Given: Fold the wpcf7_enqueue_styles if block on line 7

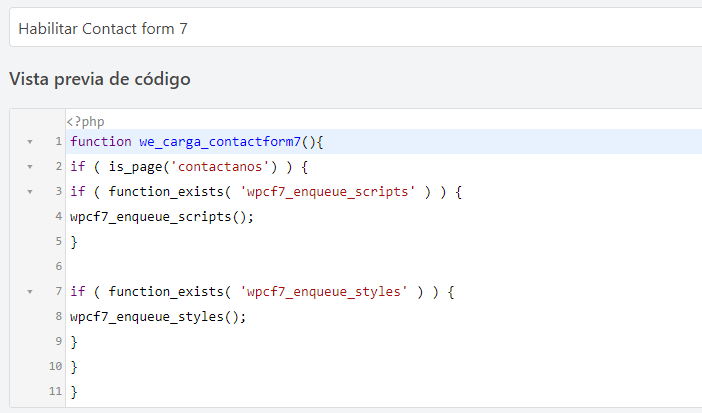Looking at the screenshot, I should (x=30, y=292).
